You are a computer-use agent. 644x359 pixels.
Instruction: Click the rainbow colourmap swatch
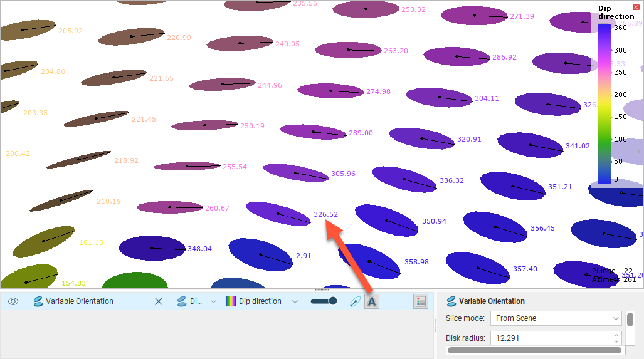(x=231, y=301)
